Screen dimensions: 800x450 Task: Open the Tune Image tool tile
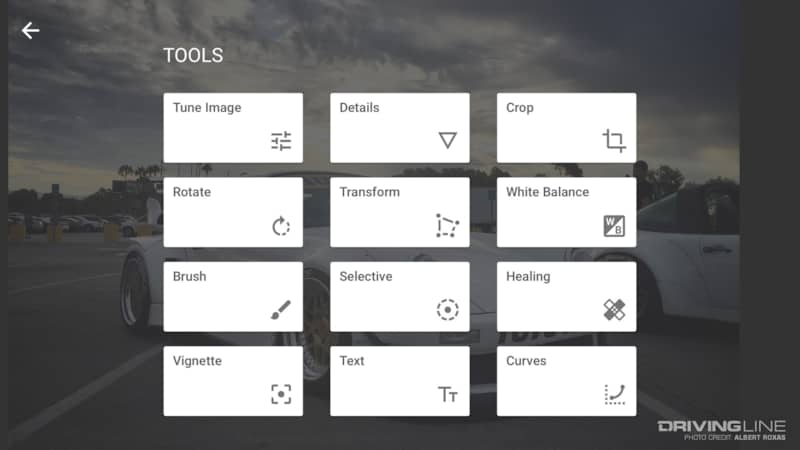(x=233, y=128)
